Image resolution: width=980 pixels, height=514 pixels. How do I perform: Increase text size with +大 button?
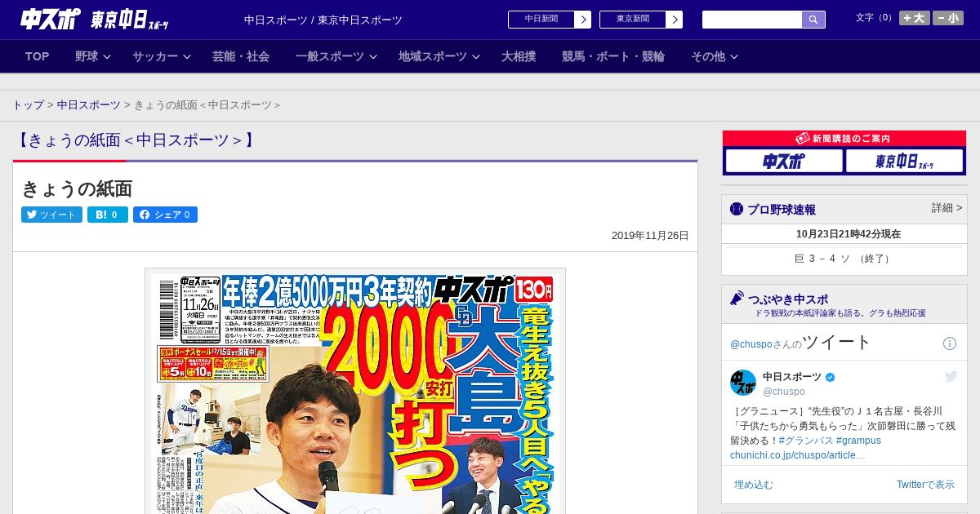(914, 18)
